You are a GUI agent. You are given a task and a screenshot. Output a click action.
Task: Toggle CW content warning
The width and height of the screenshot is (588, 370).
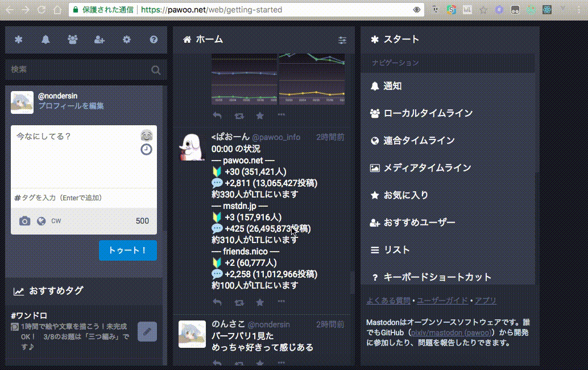tap(56, 221)
